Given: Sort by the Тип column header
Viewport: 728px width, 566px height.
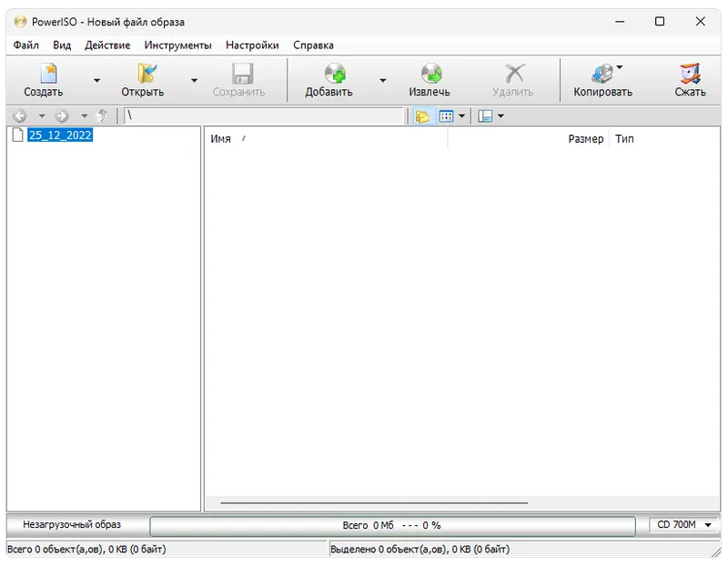Looking at the screenshot, I should [x=664, y=139].
